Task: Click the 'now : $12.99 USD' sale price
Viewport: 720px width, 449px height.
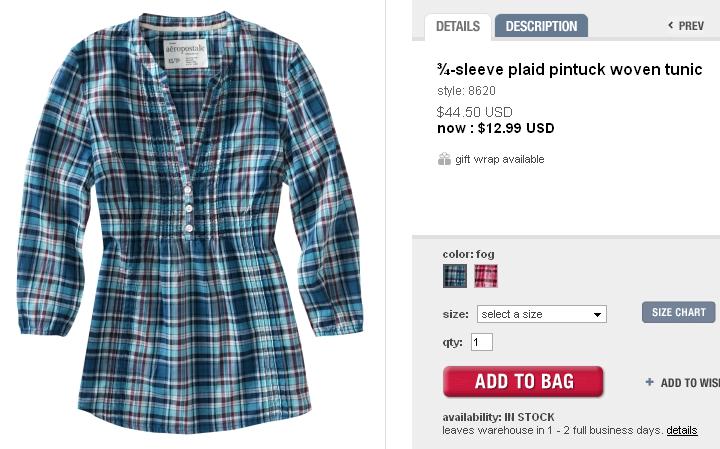Action: click(x=495, y=128)
